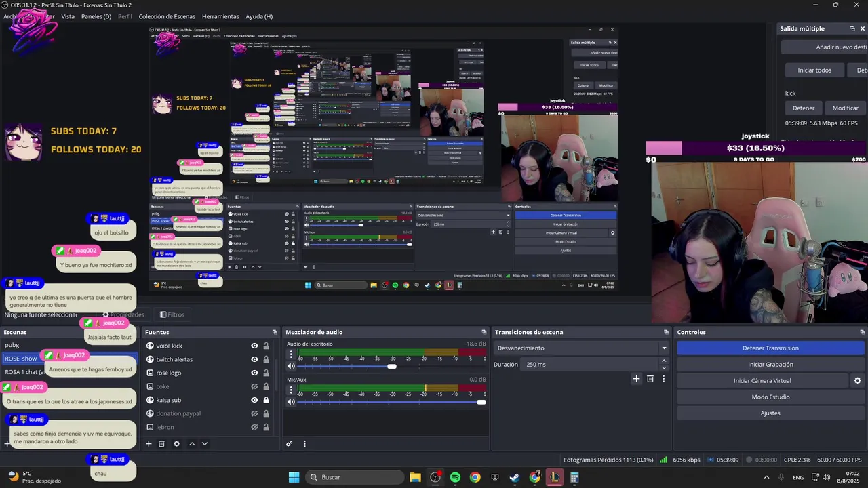Hide the voice kick source
The width and height of the screenshot is (868, 488).
tap(254, 346)
